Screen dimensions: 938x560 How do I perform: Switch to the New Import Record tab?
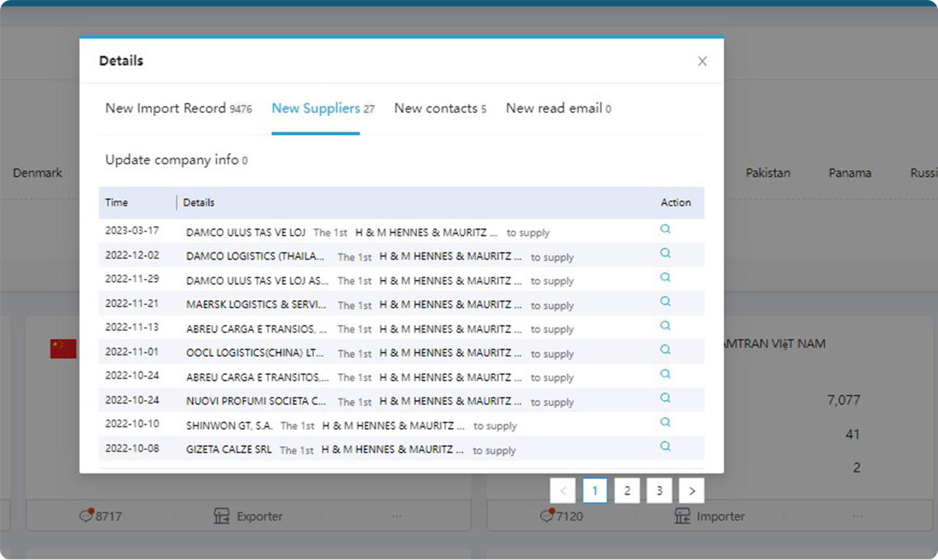[x=178, y=109]
